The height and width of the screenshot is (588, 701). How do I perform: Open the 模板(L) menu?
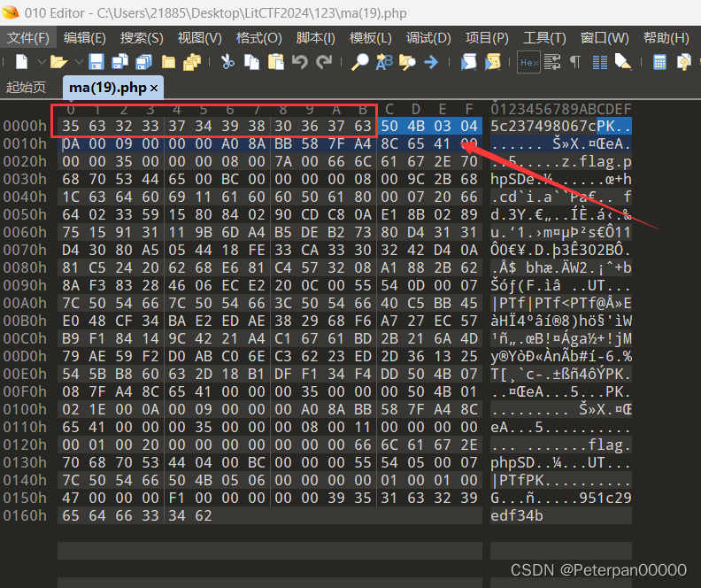click(371, 37)
